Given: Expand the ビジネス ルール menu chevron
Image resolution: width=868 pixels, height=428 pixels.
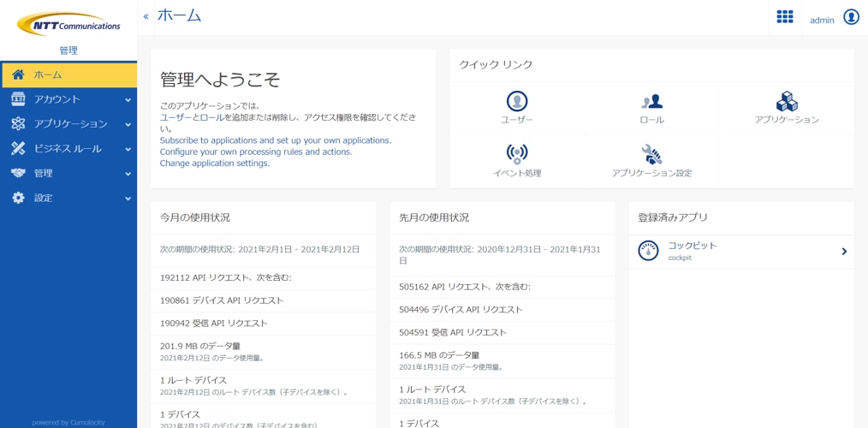Looking at the screenshot, I should (x=128, y=150).
